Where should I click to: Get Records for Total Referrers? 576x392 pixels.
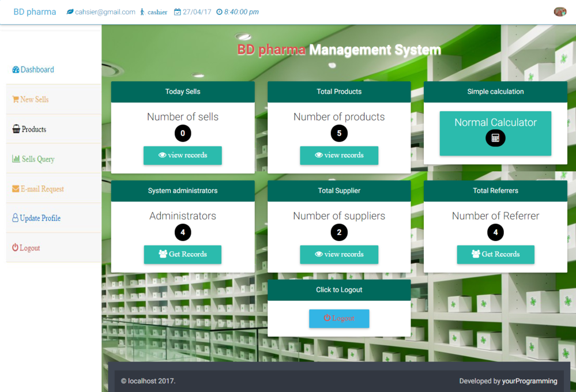pyautogui.click(x=495, y=254)
